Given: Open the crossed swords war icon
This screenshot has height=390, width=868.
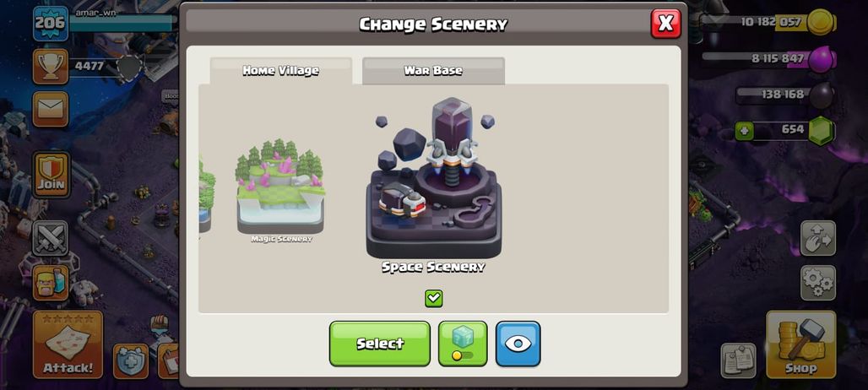Looking at the screenshot, I should click(51, 238).
